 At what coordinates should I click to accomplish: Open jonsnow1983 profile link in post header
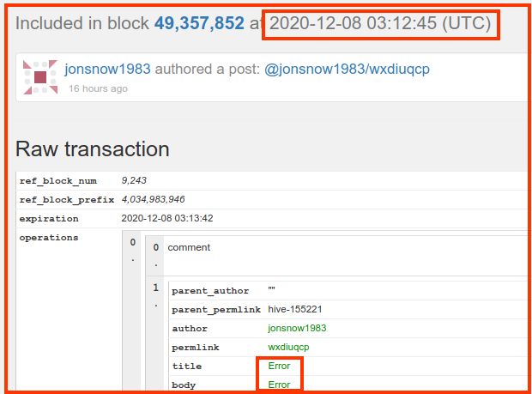(107, 70)
